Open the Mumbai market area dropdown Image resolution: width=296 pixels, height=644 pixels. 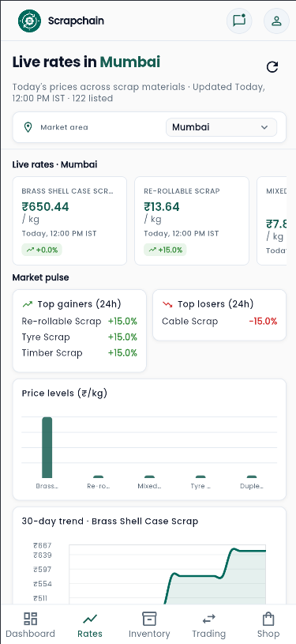pyautogui.click(x=221, y=127)
